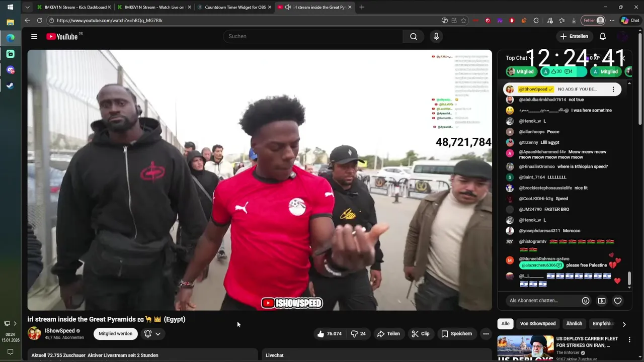Screen dimensions: 644x362
Task: Open YouTube notifications bell
Action: coord(603,36)
